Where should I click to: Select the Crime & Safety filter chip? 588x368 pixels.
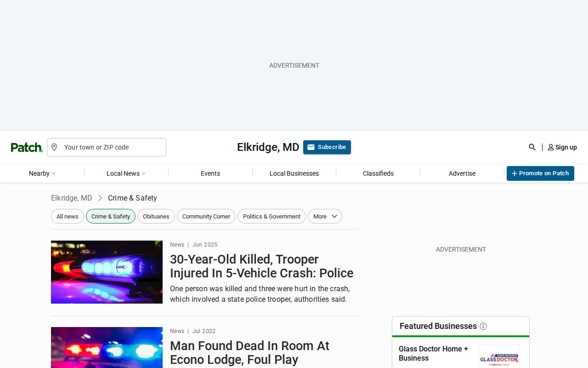111,216
